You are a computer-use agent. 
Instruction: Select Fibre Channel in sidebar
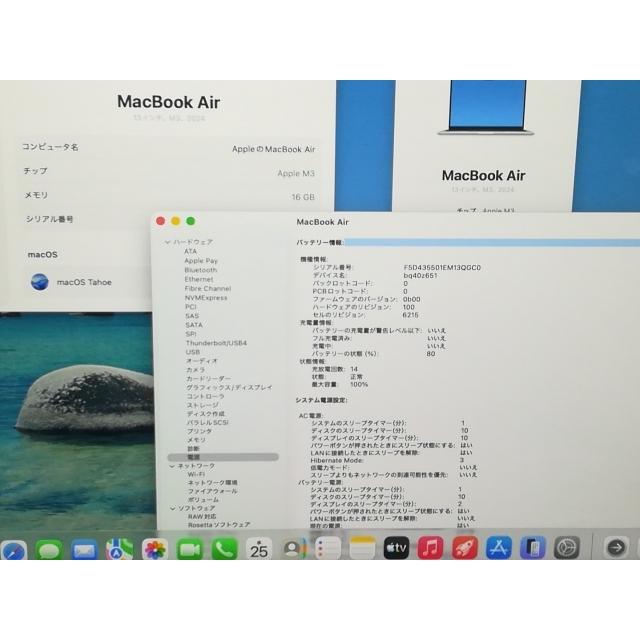pos(208,289)
